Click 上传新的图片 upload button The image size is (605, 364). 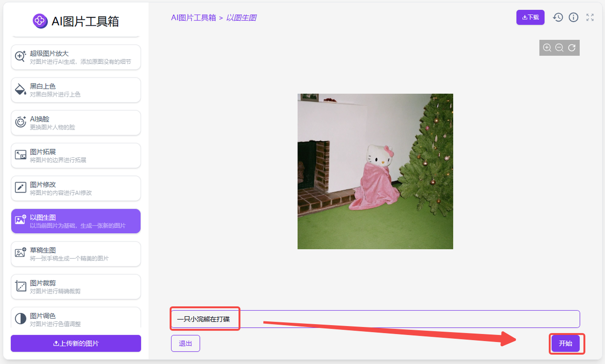[76, 343]
